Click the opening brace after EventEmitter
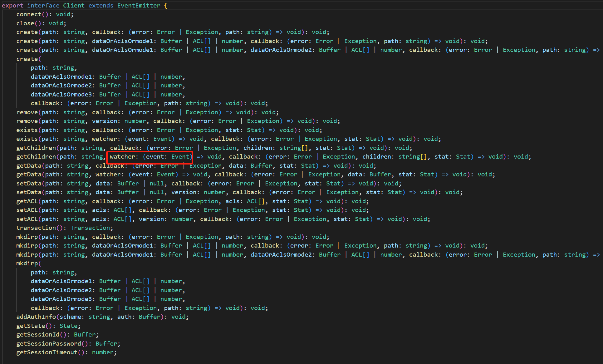 coord(166,6)
